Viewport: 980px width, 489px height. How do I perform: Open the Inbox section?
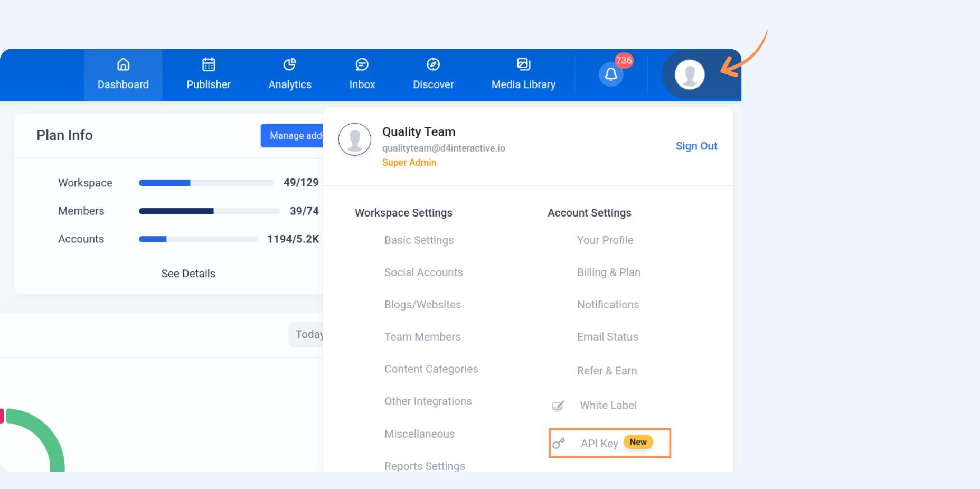click(362, 74)
